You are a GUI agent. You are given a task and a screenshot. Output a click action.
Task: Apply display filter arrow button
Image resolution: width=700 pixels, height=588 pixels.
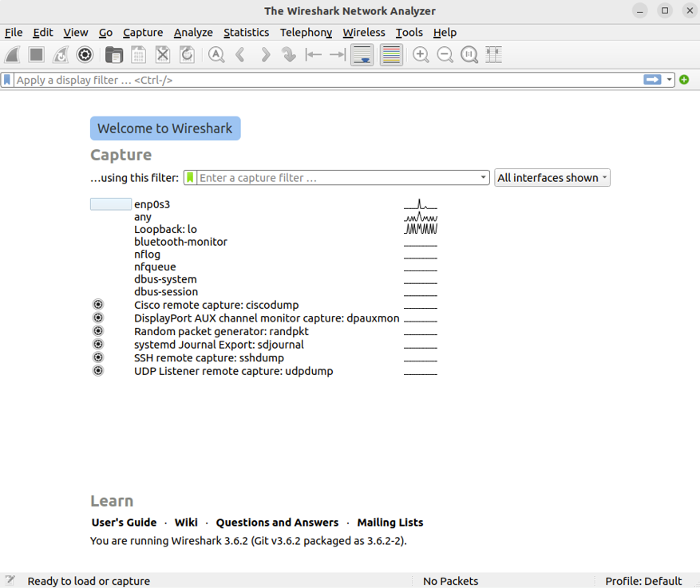[x=652, y=80]
